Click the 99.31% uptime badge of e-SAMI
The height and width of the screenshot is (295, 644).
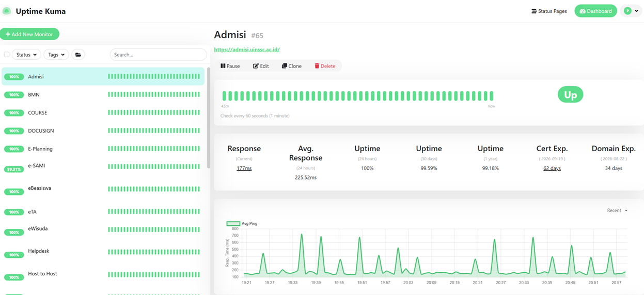tap(14, 169)
